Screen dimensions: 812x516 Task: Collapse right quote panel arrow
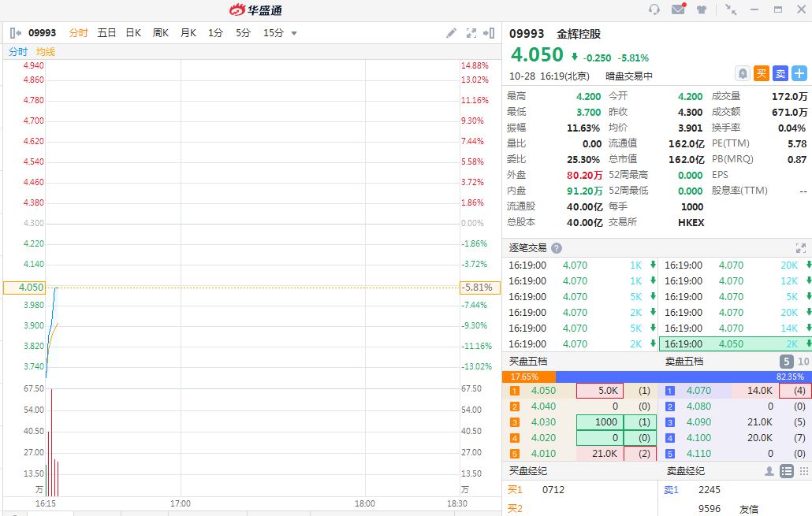(x=490, y=33)
